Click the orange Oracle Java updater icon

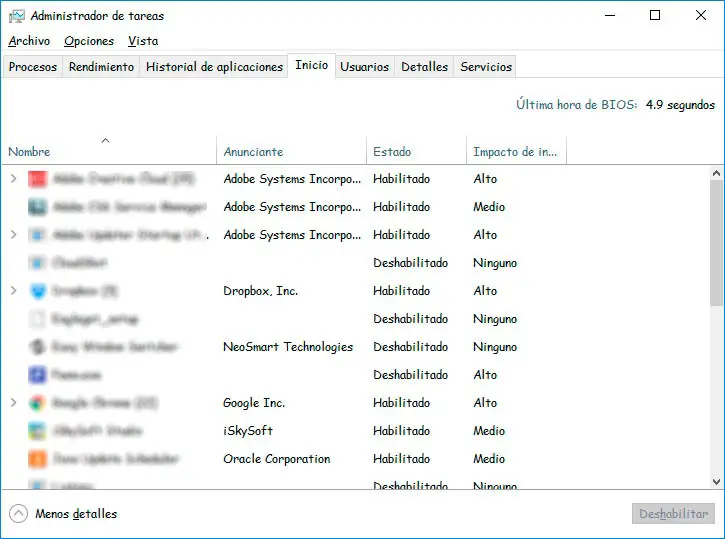[x=38, y=459]
